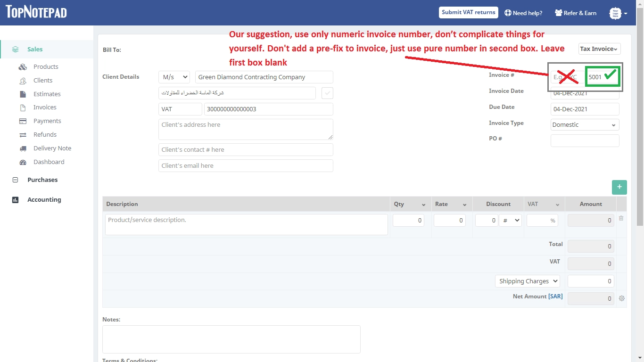Open Net Amount settings gear icon
The image size is (644, 362).
(621, 298)
